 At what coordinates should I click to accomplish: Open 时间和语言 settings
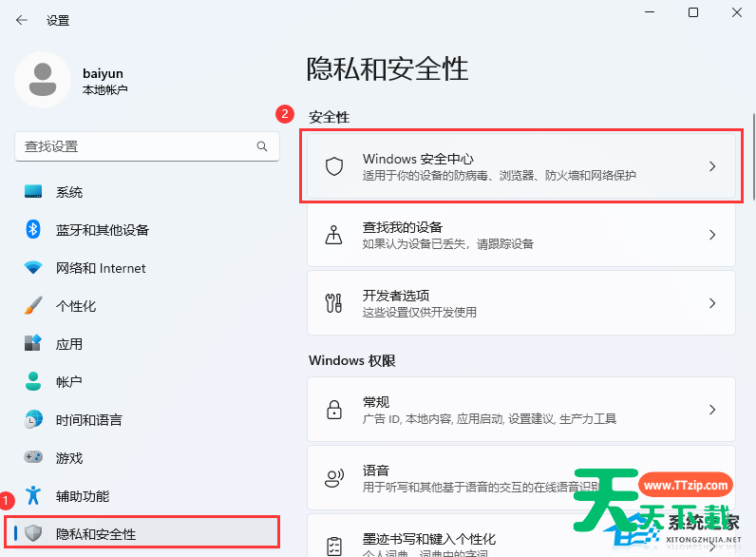(147, 419)
